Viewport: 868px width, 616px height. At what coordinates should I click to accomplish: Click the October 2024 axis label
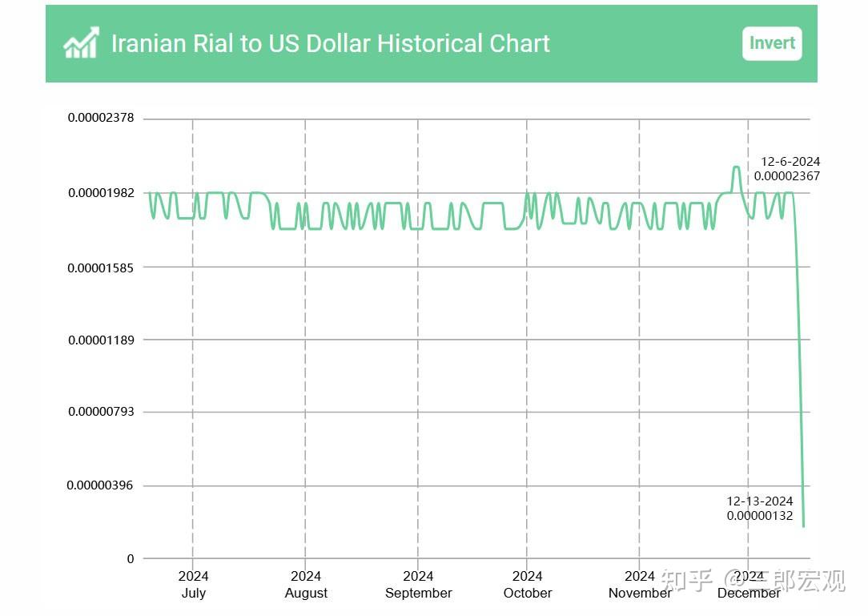(x=527, y=585)
